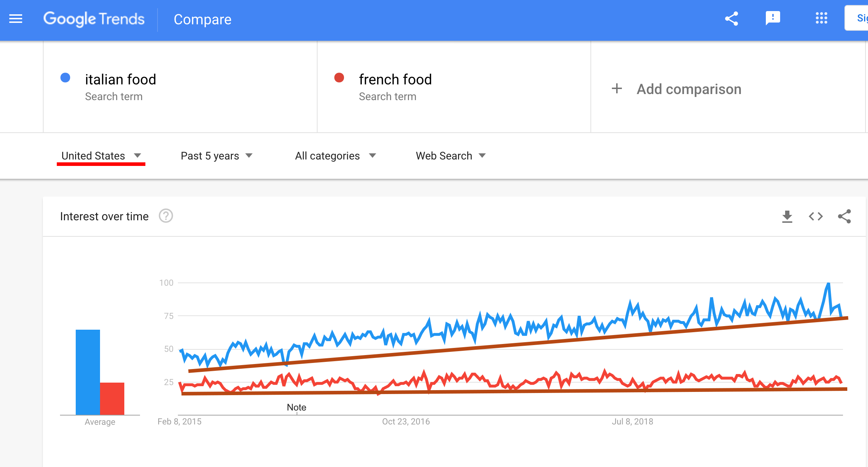Screen dimensions: 868x467
Task: Click the blue italian food color dot
Action: pyautogui.click(x=65, y=78)
